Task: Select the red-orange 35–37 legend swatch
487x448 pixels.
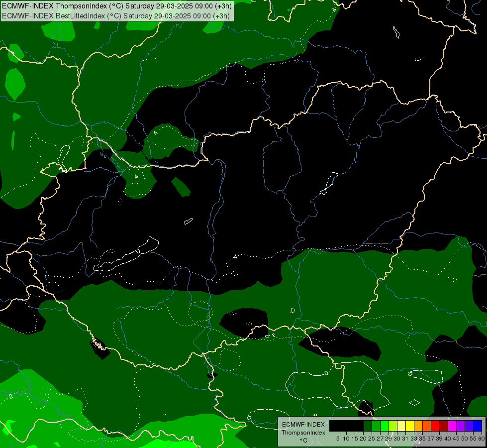Action: click(x=427, y=426)
